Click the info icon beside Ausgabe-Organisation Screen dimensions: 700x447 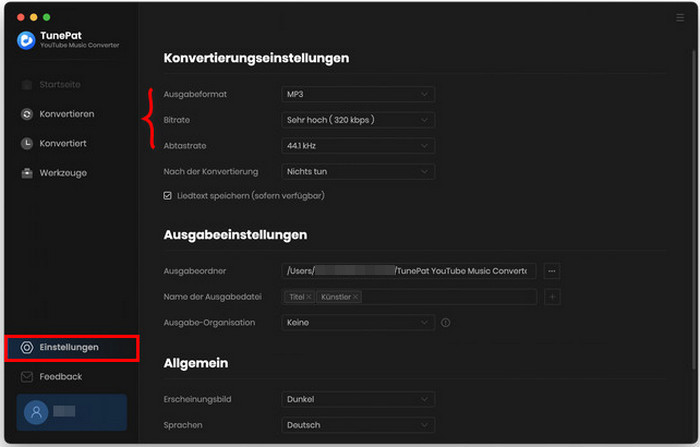click(446, 322)
